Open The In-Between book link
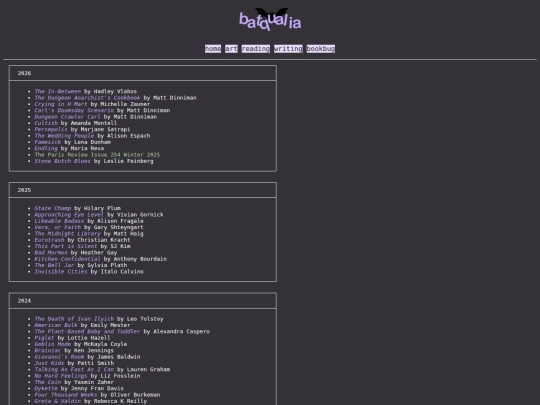540x405 pixels. [58, 91]
